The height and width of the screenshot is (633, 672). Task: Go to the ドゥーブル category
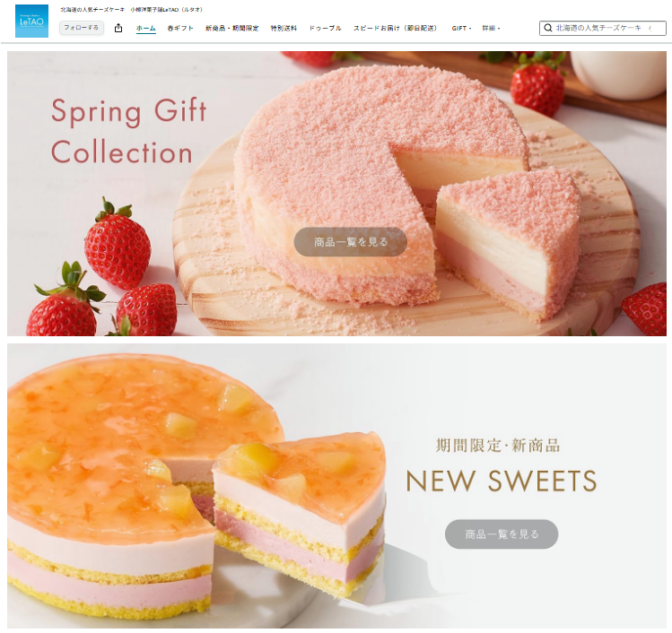326,29
